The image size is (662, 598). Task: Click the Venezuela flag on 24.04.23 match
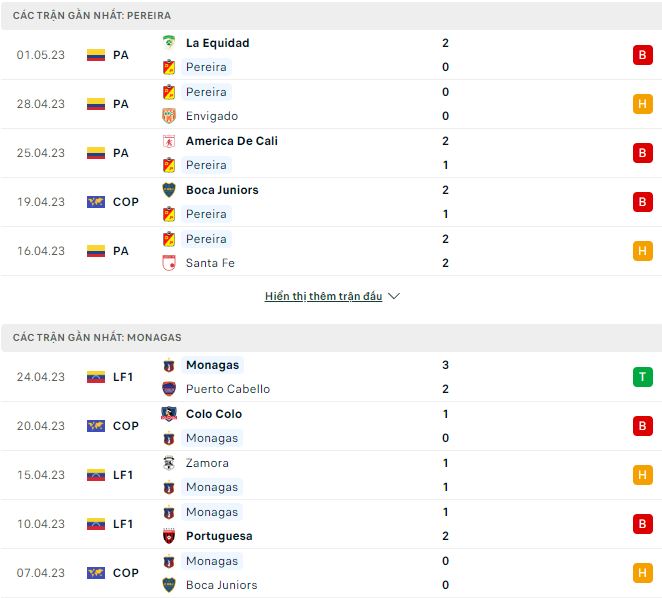(96, 377)
